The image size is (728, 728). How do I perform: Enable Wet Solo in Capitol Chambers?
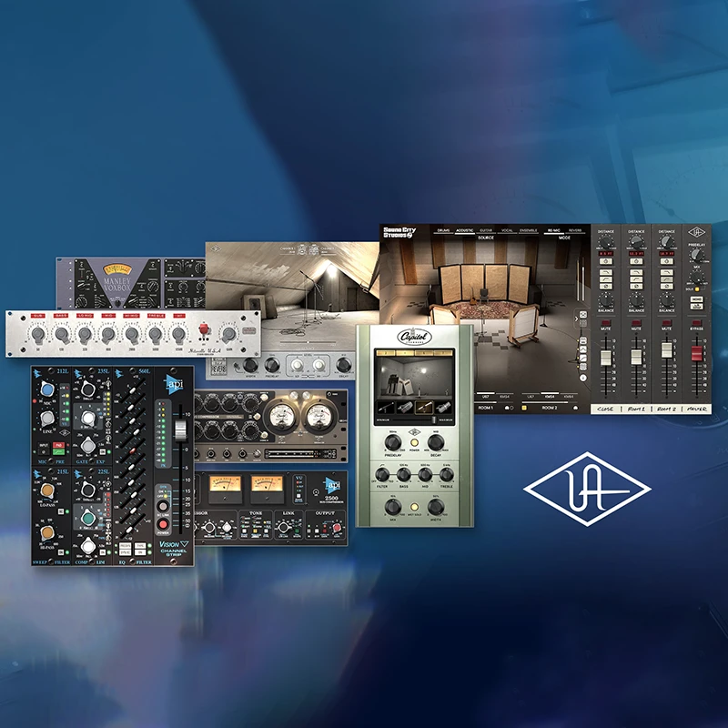click(x=415, y=507)
